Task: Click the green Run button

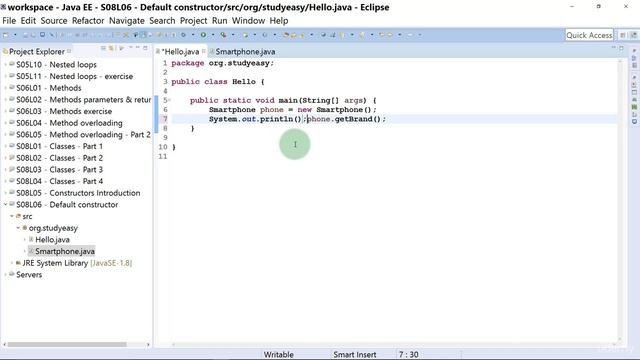Action: pos(203,35)
